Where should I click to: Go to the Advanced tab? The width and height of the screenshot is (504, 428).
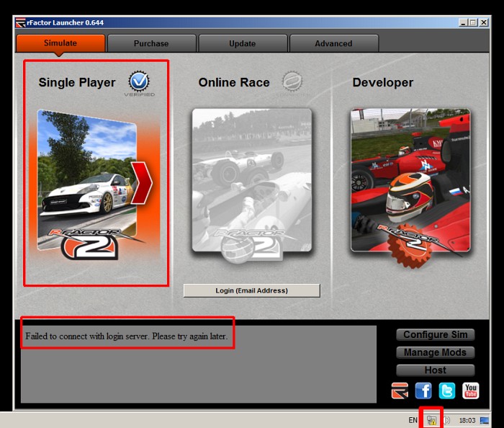[333, 44]
